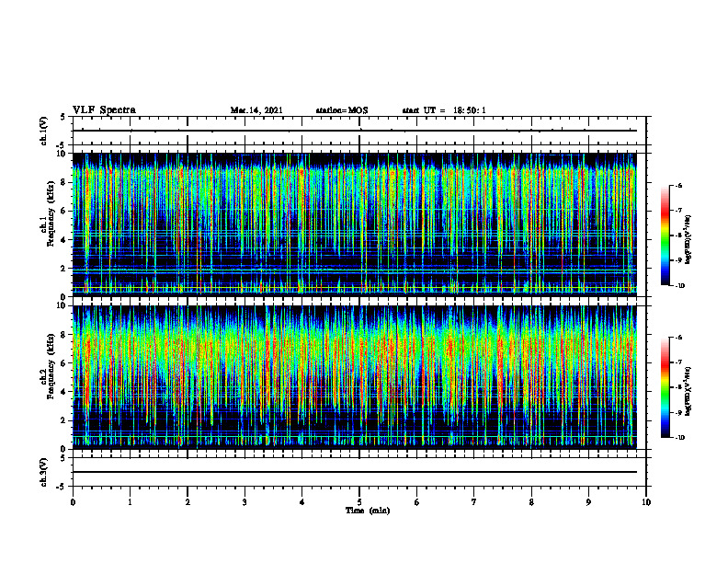Click the "8" kHz tick of ch.2 spectrogram
Image resolution: width=728 pixels, height=563 pixels.
pos(64,335)
